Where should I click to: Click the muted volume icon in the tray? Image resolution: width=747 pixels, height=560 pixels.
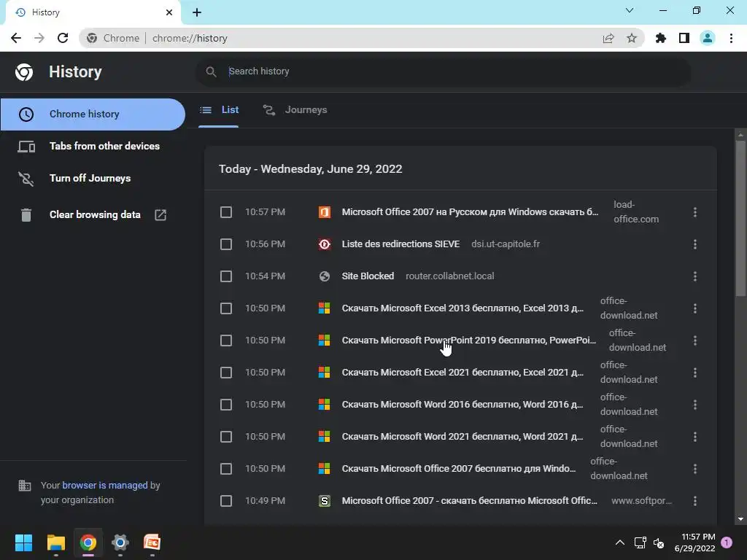click(659, 542)
